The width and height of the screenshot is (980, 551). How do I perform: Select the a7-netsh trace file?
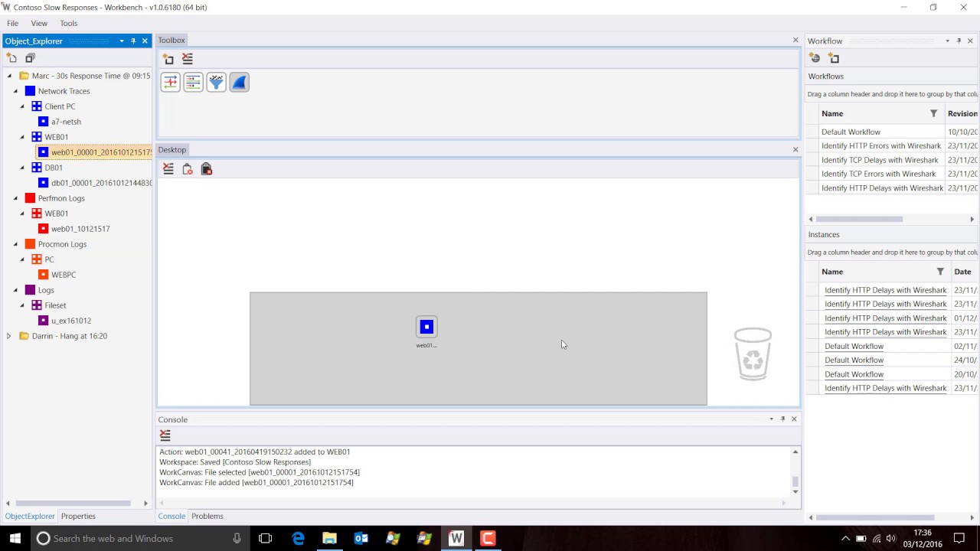pyautogui.click(x=66, y=122)
